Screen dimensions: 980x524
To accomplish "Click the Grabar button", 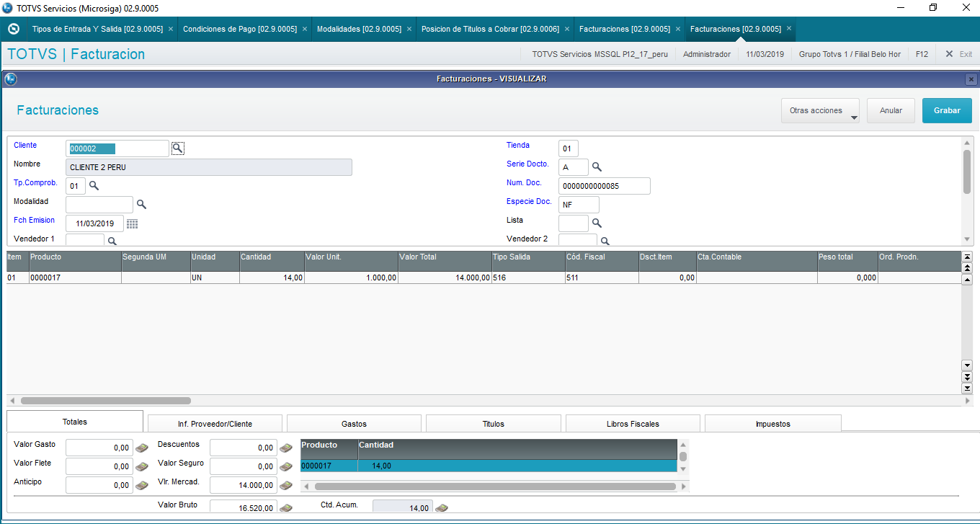I will (947, 111).
